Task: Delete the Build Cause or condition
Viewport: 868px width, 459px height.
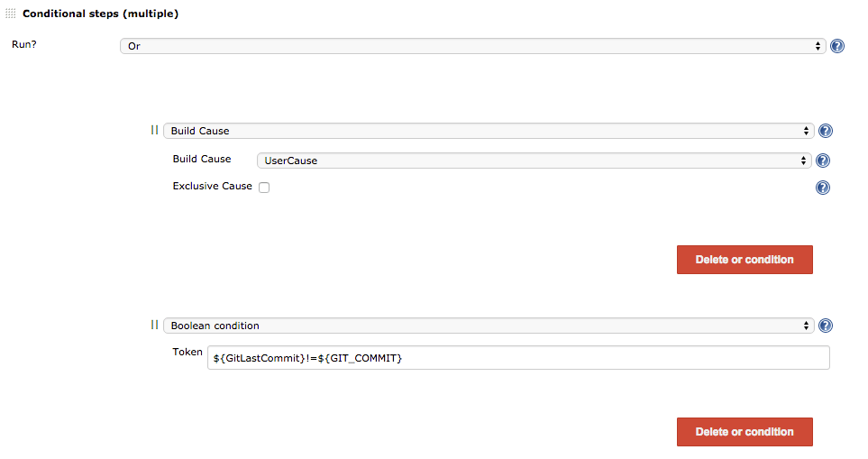Action: point(745,260)
